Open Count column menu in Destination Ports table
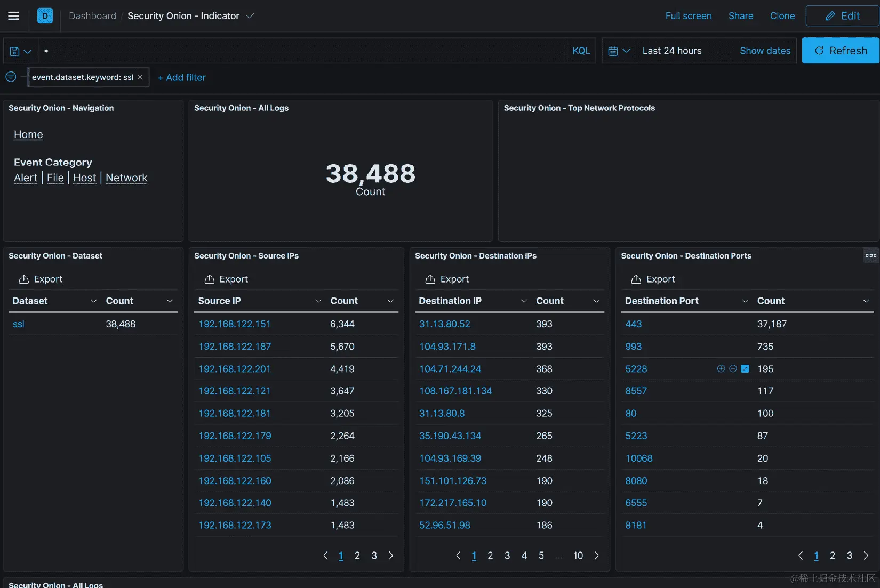This screenshot has width=880, height=588. 866,301
